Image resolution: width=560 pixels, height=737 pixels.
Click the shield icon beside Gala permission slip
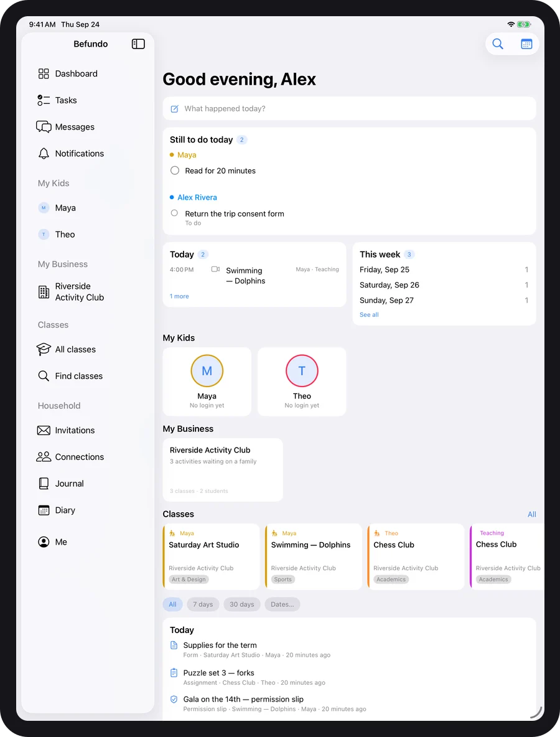tap(174, 699)
